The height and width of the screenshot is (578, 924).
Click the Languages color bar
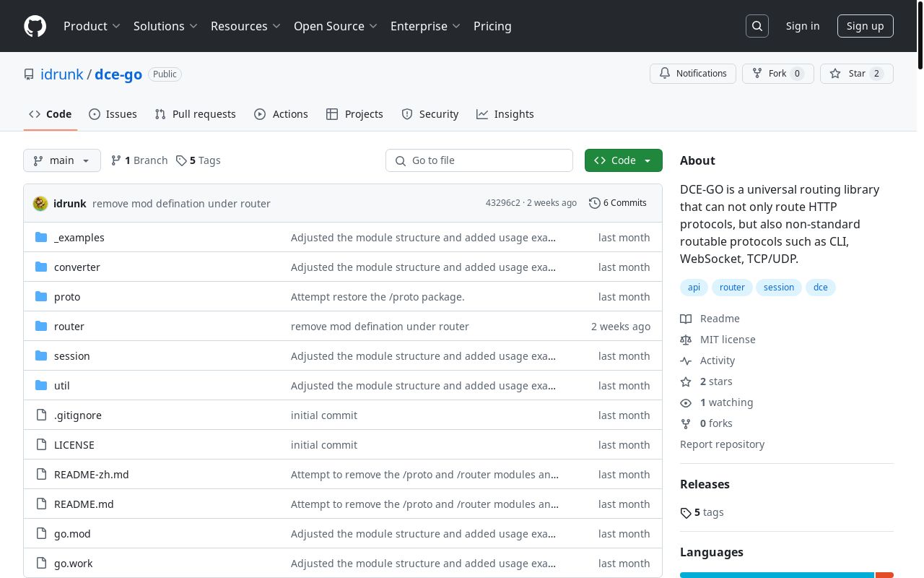[777, 575]
